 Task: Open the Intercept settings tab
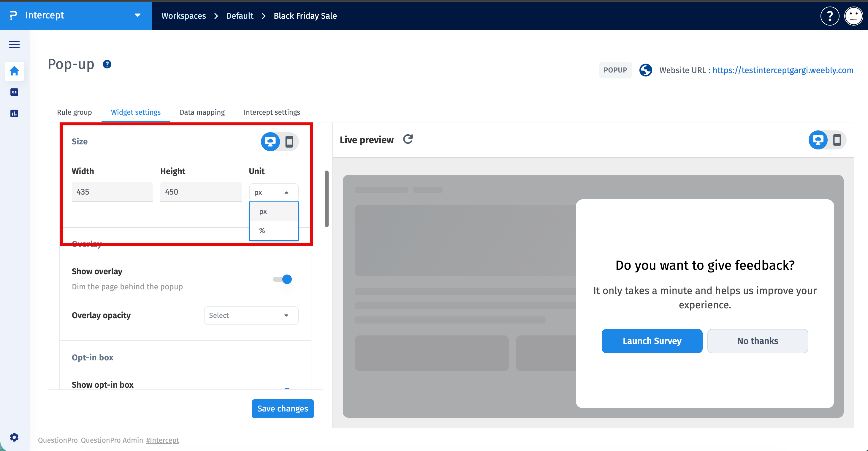pos(272,112)
